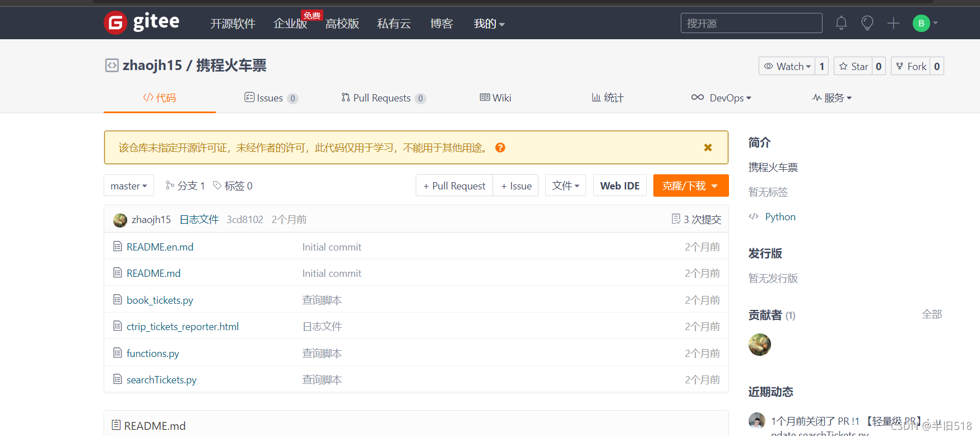
Task: Launch the Web IDE
Action: pos(620,185)
